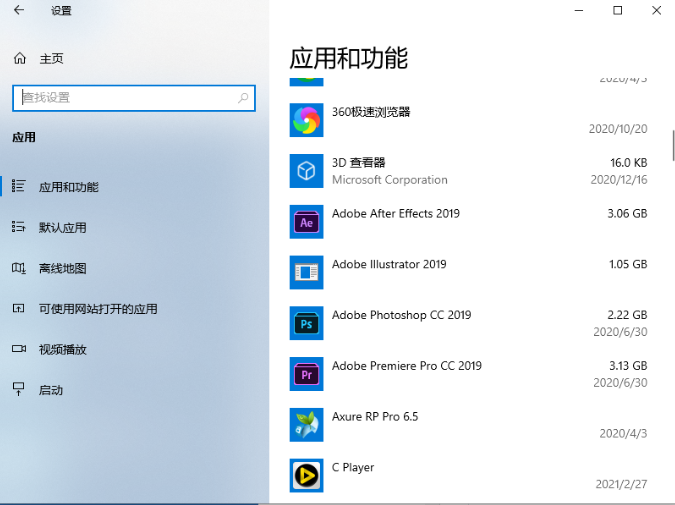
Task: Open the 启动 startup settings
Action: (x=50, y=390)
